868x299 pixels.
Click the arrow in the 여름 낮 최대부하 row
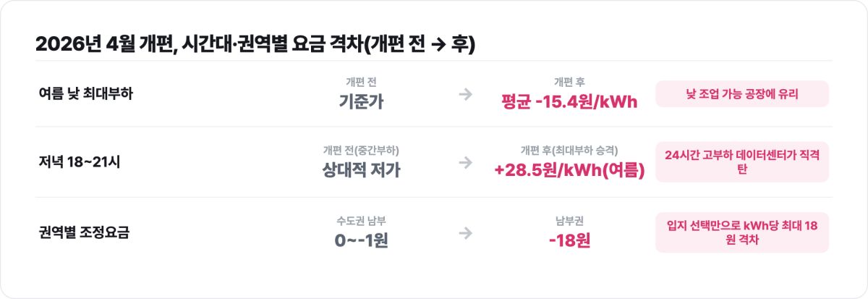tap(466, 93)
